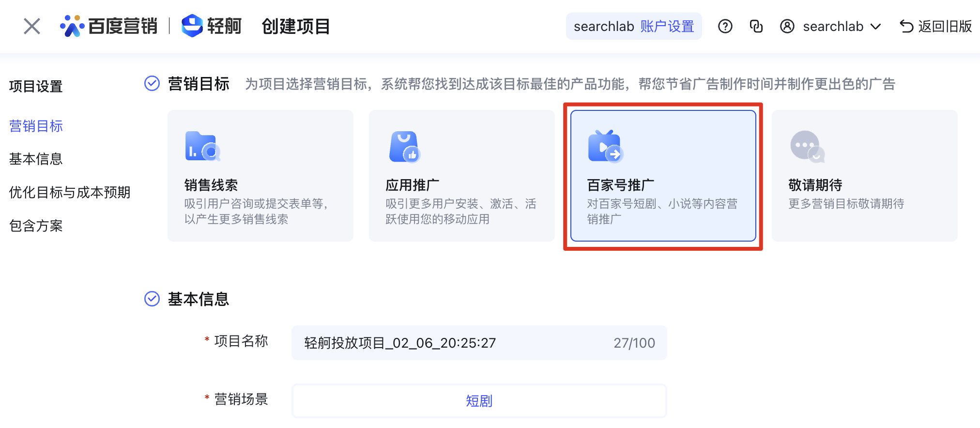Click the 轻舸 logo icon
980x428 pixels.
pos(192,26)
